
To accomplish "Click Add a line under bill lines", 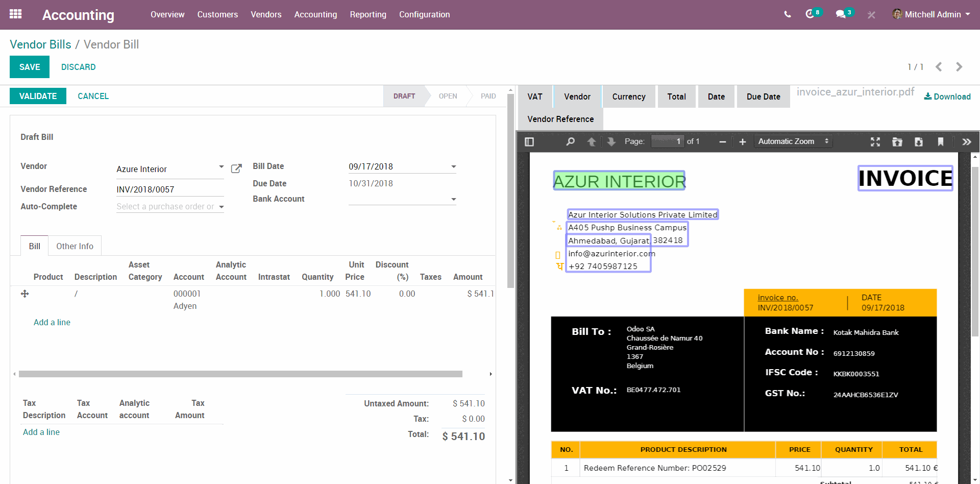I will click(52, 322).
